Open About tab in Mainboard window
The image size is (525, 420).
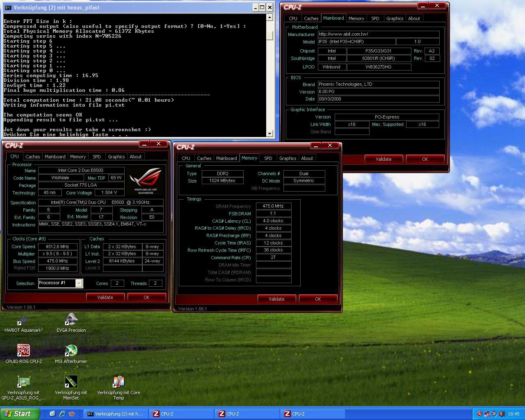[414, 18]
